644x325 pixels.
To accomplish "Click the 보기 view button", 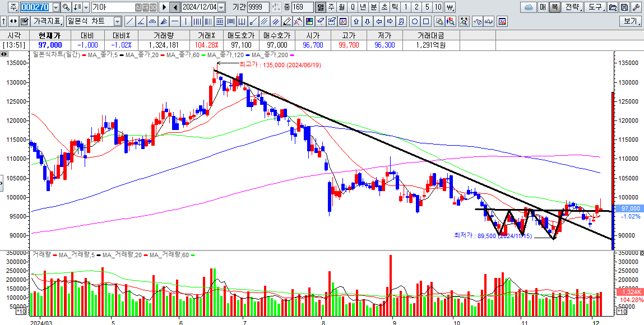I will point(631,21).
